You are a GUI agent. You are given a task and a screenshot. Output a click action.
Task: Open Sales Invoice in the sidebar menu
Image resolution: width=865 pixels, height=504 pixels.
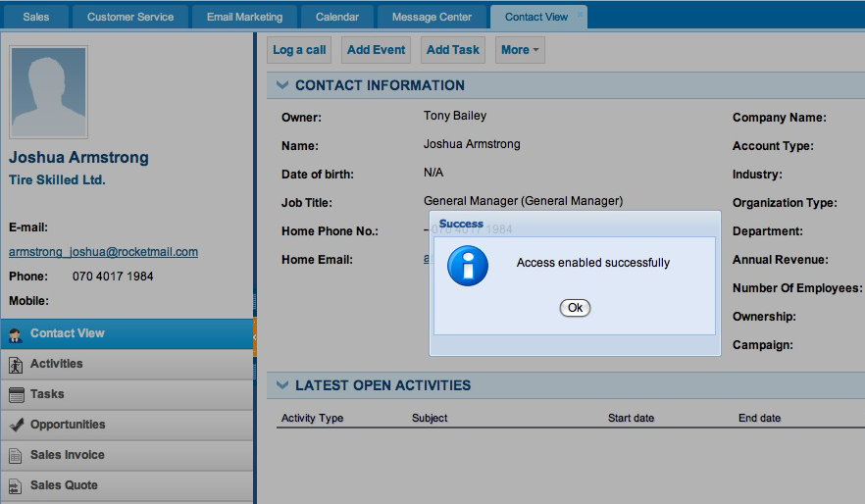point(127,455)
